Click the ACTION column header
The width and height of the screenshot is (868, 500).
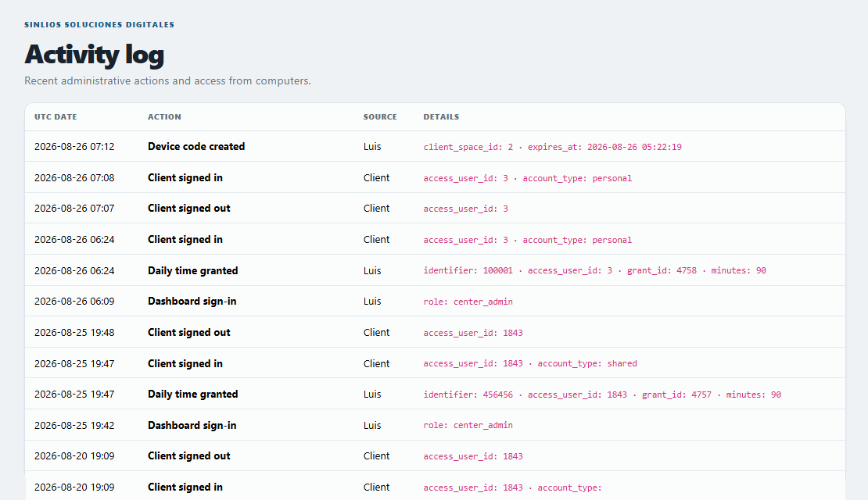pyautogui.click(x=164, y=116)
